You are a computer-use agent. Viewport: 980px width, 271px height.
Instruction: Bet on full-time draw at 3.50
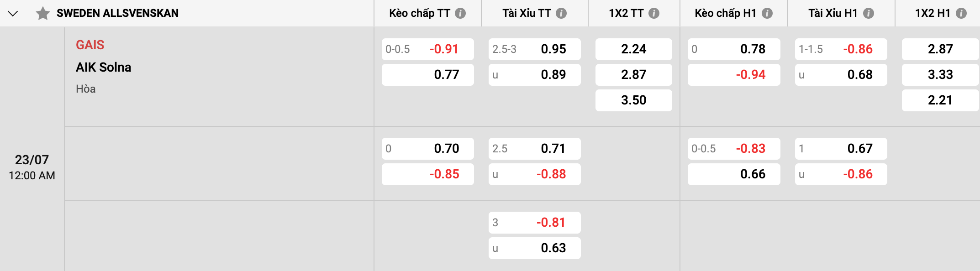click(633, 100)
